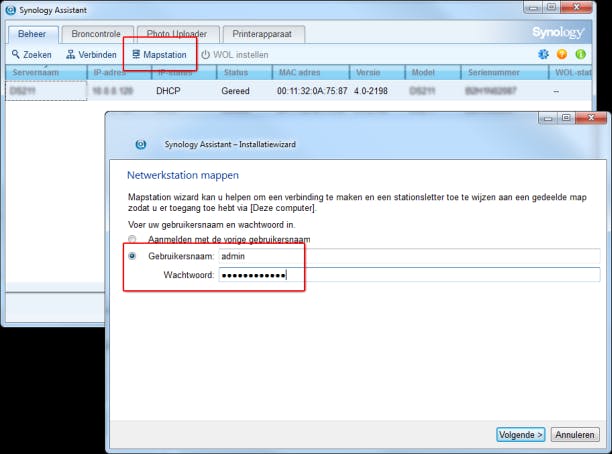The height and width of the screenshot is (454, 612).
Task: Open the Printerapparaat tab
Action: pyautogui.click(x=263, y=34)
